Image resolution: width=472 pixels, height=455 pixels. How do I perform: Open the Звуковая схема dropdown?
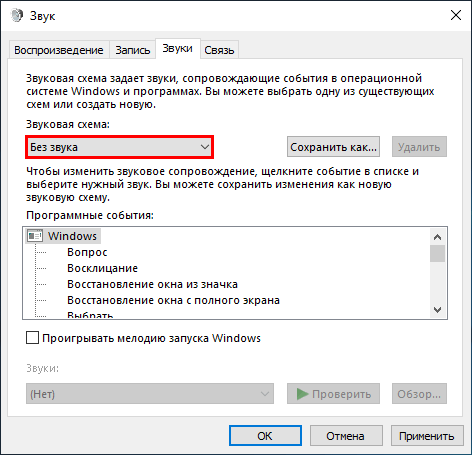click(x=119, y=147)
